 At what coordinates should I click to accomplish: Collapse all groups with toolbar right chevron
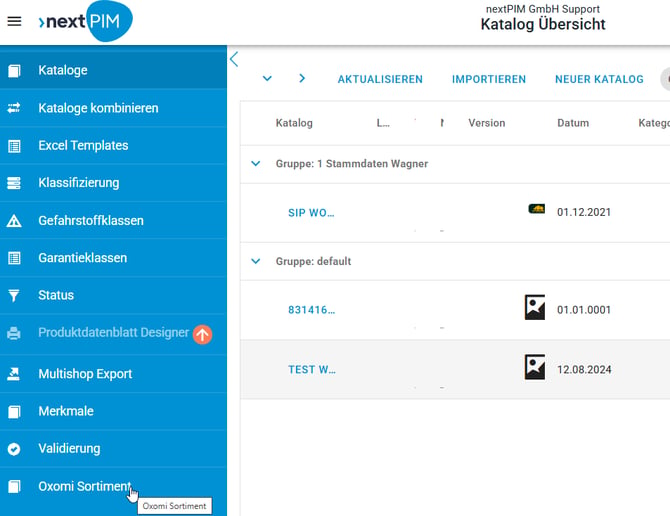coord(302,78)
